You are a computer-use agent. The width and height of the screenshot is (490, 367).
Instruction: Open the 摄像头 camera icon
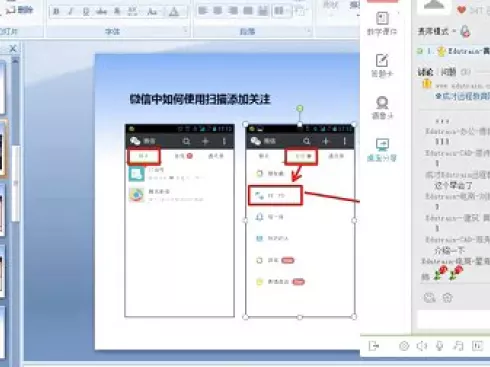[382, 107]
